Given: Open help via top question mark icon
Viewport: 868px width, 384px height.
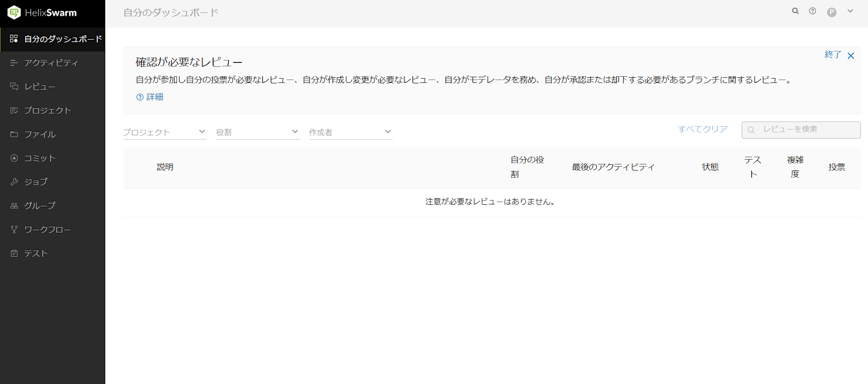Looking at the screenshot, I should (812, 11).
